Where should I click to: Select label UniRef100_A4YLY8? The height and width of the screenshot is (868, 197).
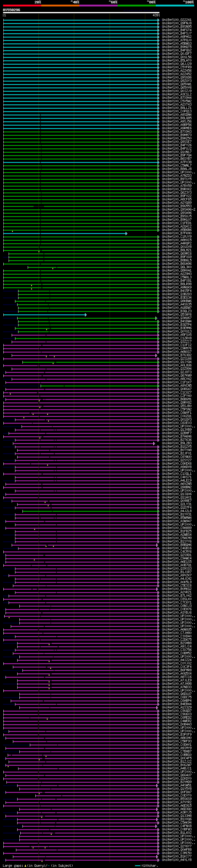click(x=177, y=860)
